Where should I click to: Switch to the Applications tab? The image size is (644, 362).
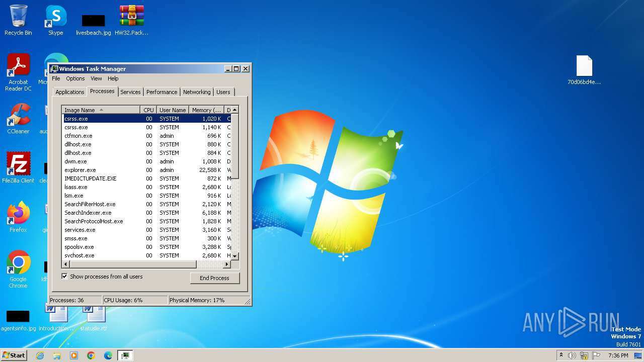[x=70, y=92]
